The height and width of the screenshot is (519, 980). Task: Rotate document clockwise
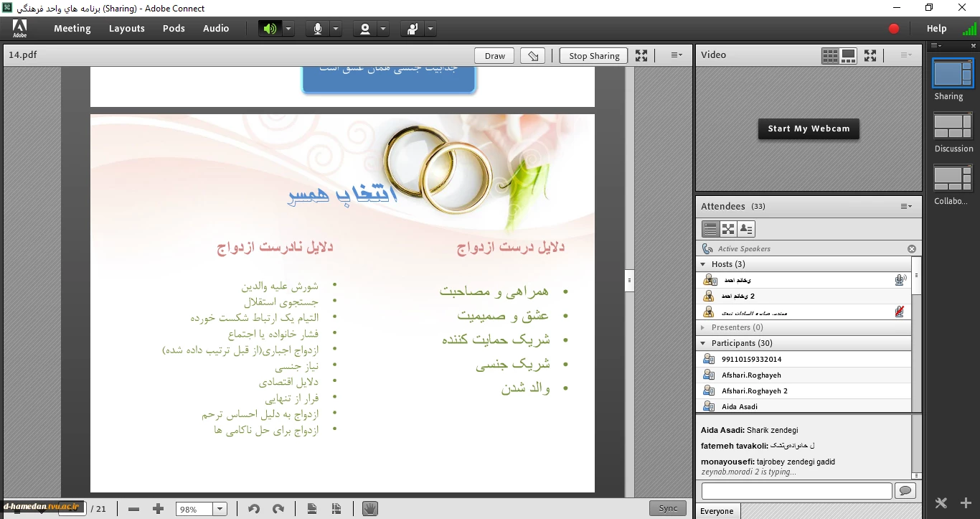tap(278, 509)
